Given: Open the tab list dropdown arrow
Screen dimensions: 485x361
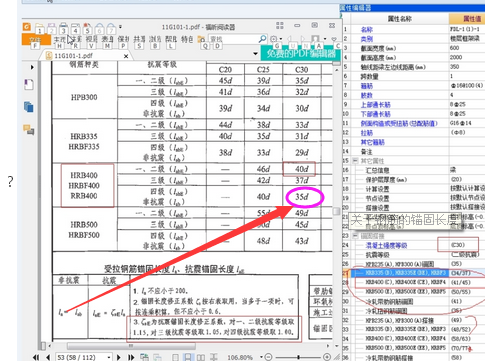Looking at the screenshot, I should 255,54.
